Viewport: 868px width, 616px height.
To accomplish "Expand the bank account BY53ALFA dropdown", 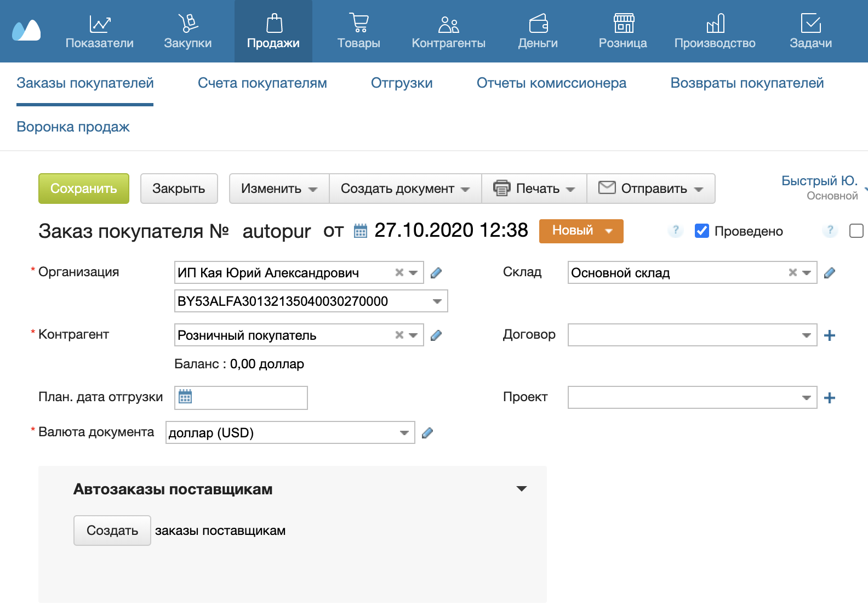I will [x=437, y=301].
